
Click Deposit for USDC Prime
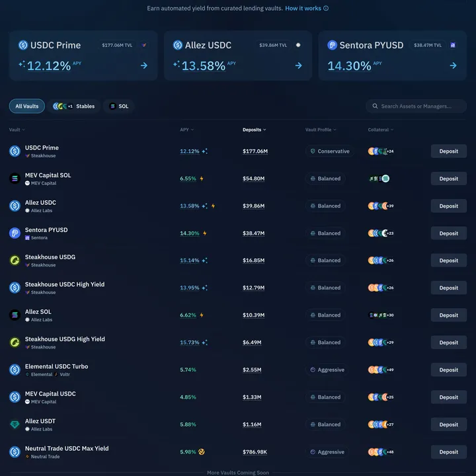[x=449, y=151]
